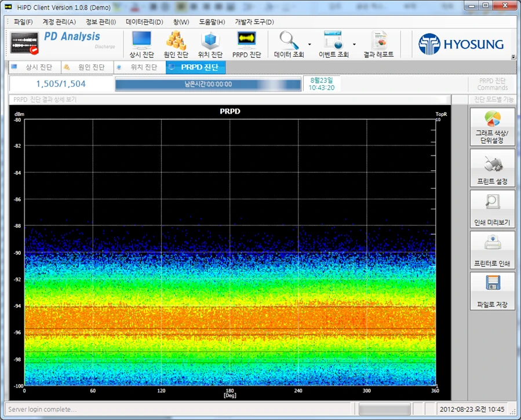Screen dimensions: 521x420
Task: Open the 원인 진단 boxes toolbar icon
Action: [176, 44]
